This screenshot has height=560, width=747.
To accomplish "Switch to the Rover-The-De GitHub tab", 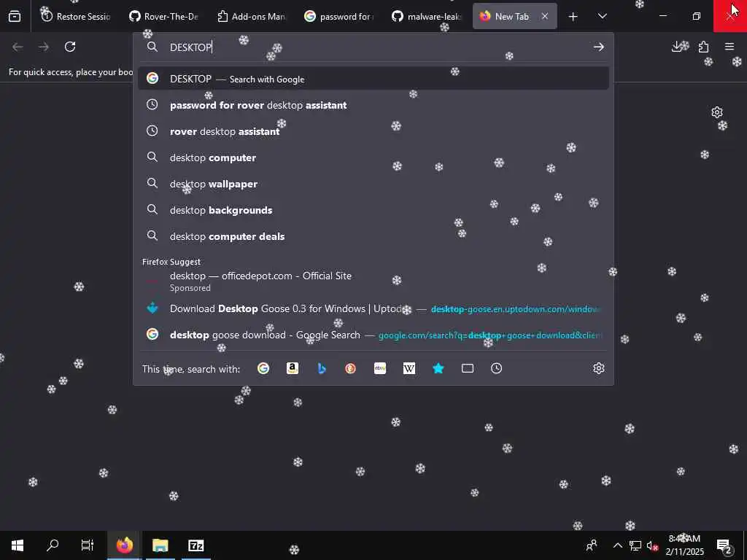I will click(163, 16).
